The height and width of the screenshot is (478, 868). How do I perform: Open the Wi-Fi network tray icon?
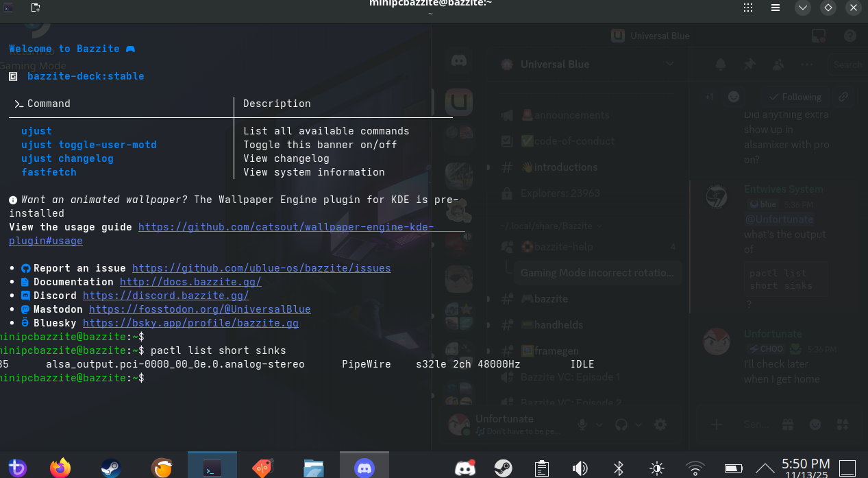tap(695, 468)
